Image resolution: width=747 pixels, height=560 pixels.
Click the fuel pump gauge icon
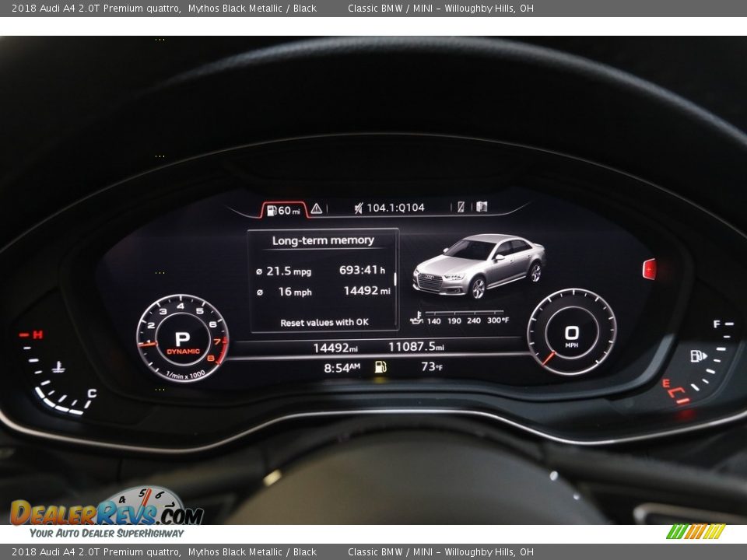[x=698, y=356]
